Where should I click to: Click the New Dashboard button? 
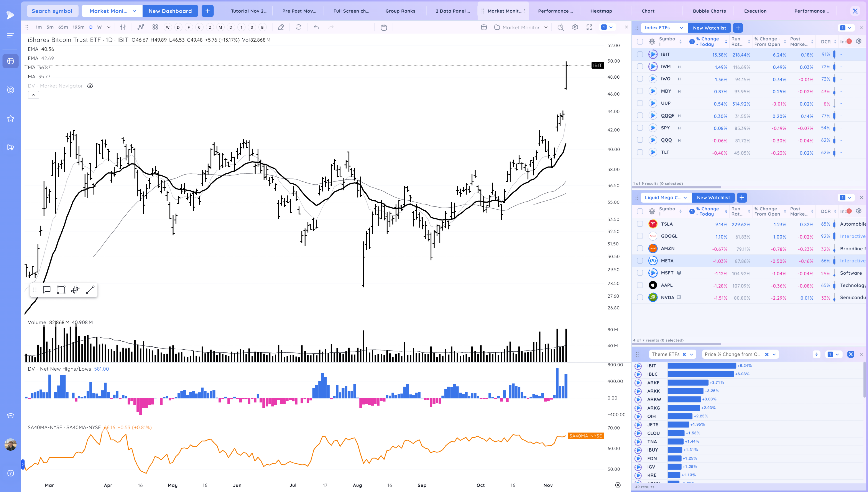170,11
